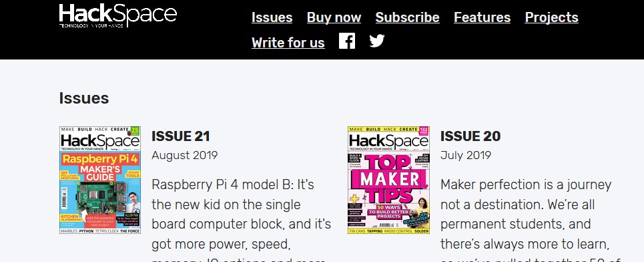Viewport: 644px width, 262px height.
Task: Visit the Features section link
Action: (x=482, y=17)
